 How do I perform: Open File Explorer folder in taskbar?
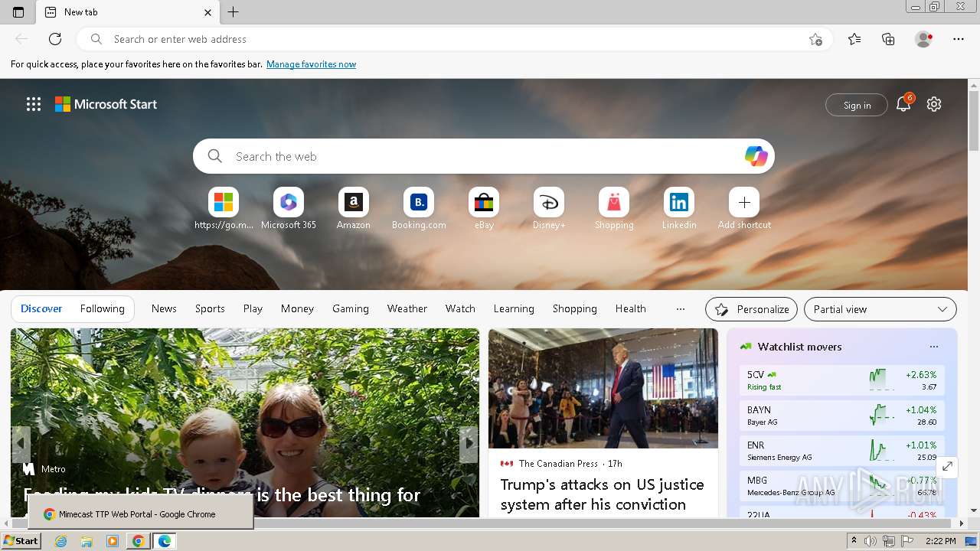pyautogui.click(x=87, y=541)
